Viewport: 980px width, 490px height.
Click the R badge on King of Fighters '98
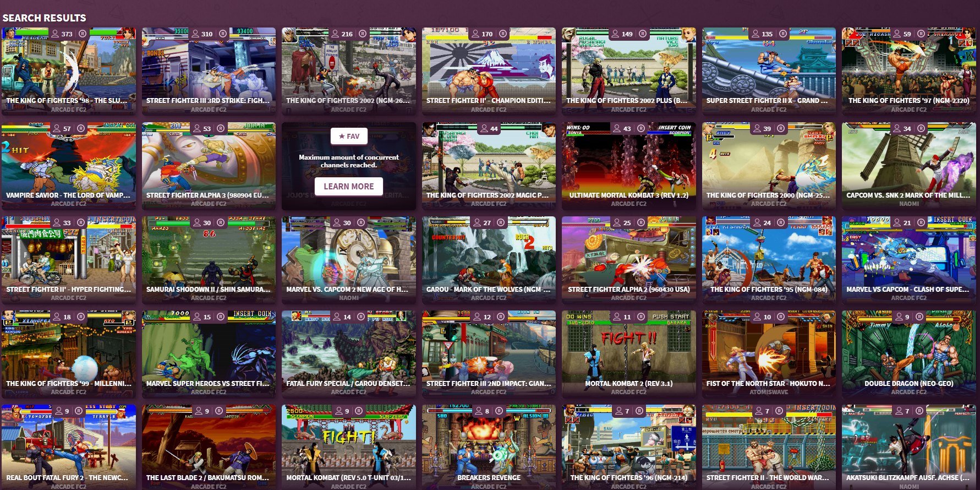pos(83,34)
